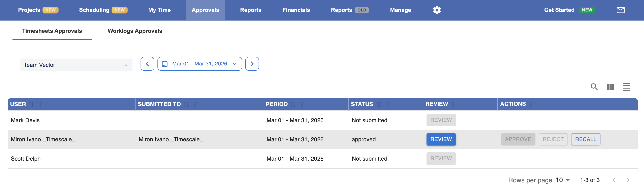
Task: Click REVIEW for Miron Ivano _Timescale_
Action: click(x=441, y=139)
